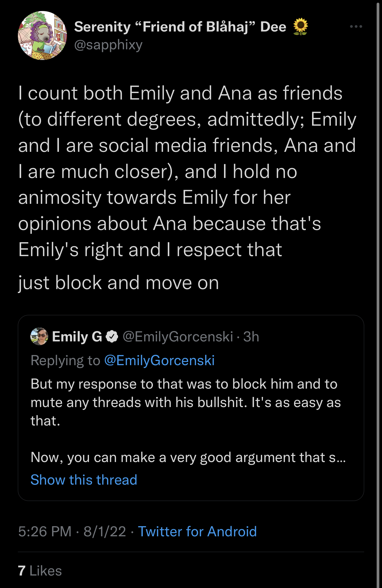Open the @EmilyGorcenski mention in Replying to
This screenshot has height=588, width=382.
(159, 360)
